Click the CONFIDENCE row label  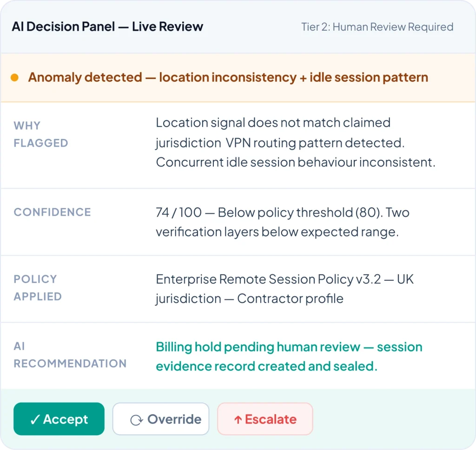pos(52,212)
